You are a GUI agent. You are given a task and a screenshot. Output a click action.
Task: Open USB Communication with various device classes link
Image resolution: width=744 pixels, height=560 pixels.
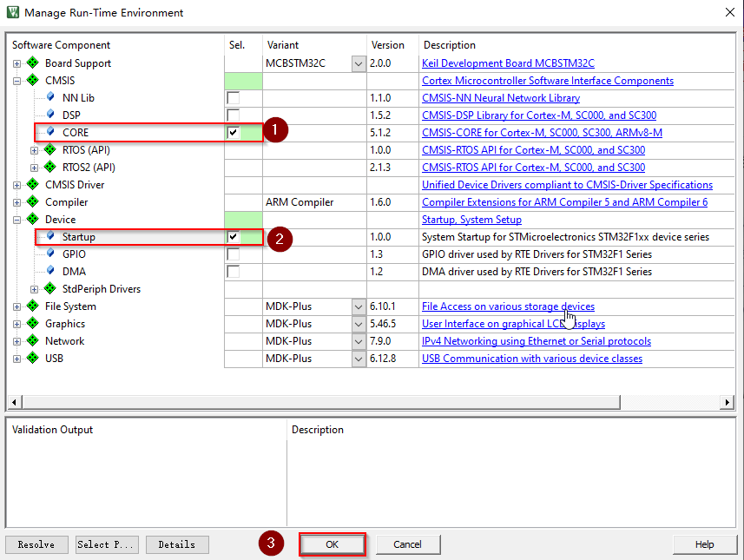(x=532, y=359)
